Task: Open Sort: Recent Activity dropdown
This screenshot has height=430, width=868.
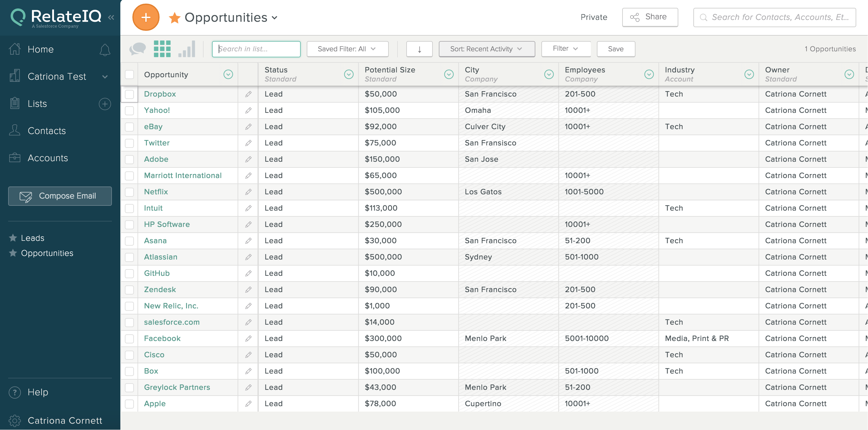Action: pos(486,49)
